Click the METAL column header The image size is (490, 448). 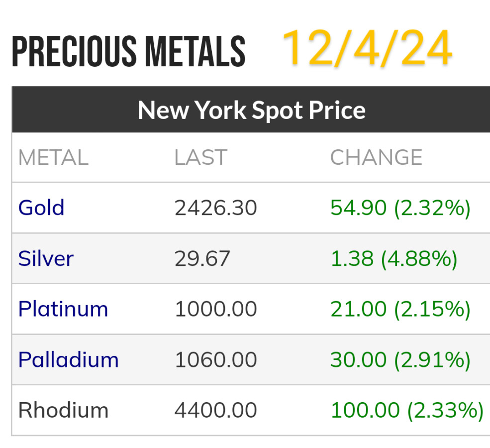click(53, 158)
